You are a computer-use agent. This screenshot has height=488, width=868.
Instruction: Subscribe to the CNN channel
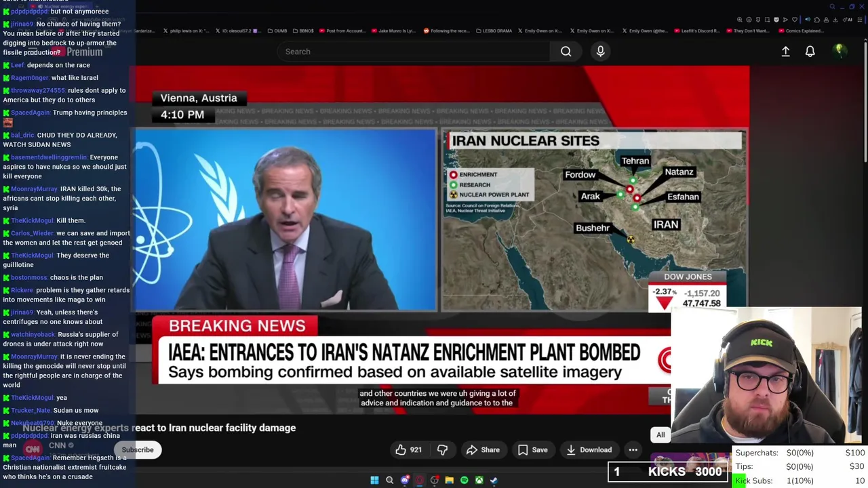[138, 449]
